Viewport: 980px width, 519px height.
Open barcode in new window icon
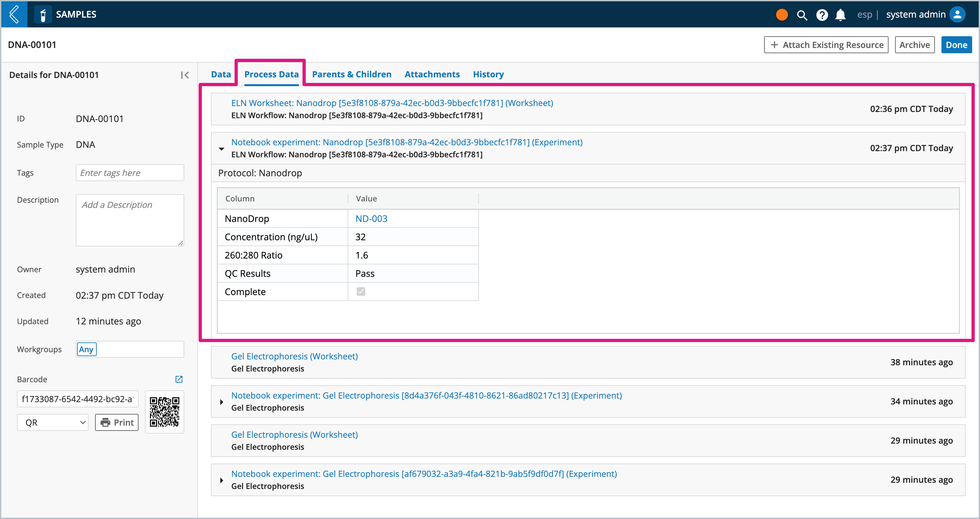[179, 379]
